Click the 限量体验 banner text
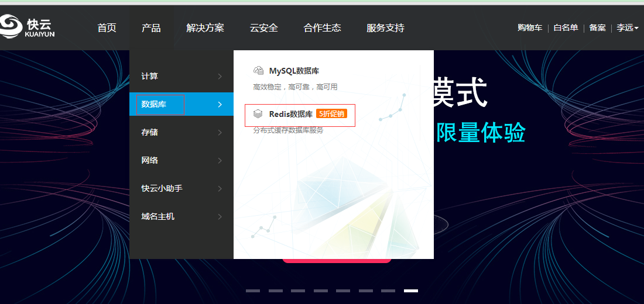Screen dimensions: 644x304 [x=481, y=133]
